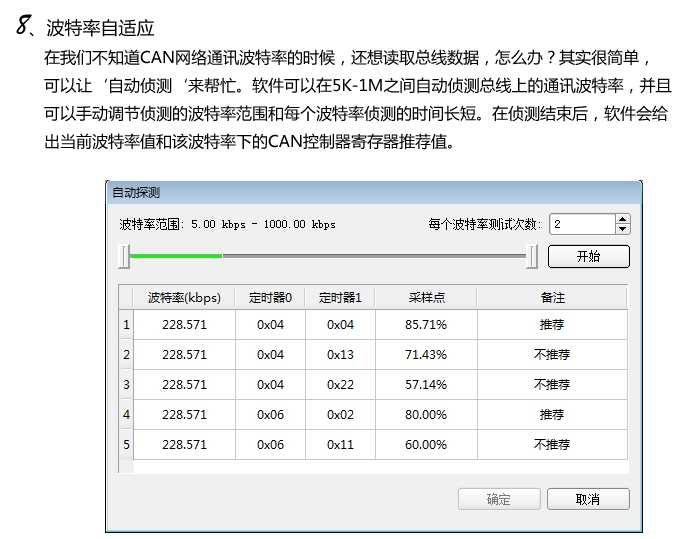Click the 85.71% sample point cell

pyautogui.click(x=426, y=325)
